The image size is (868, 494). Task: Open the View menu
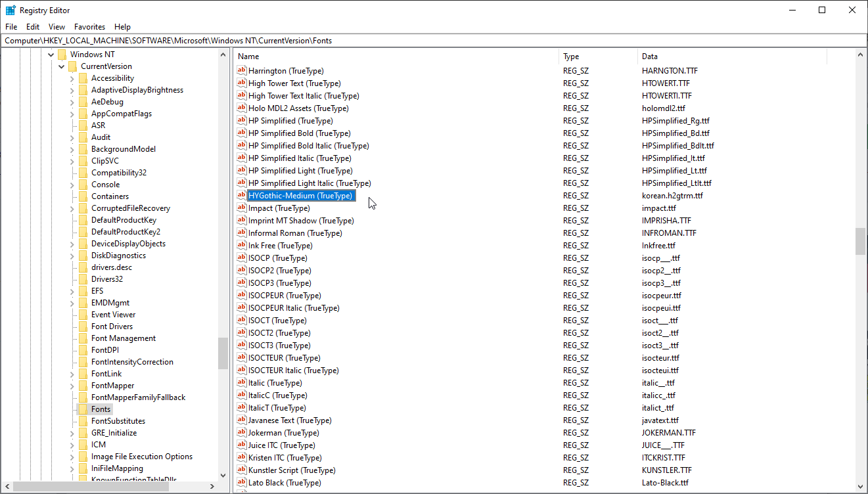click(57, 27)
